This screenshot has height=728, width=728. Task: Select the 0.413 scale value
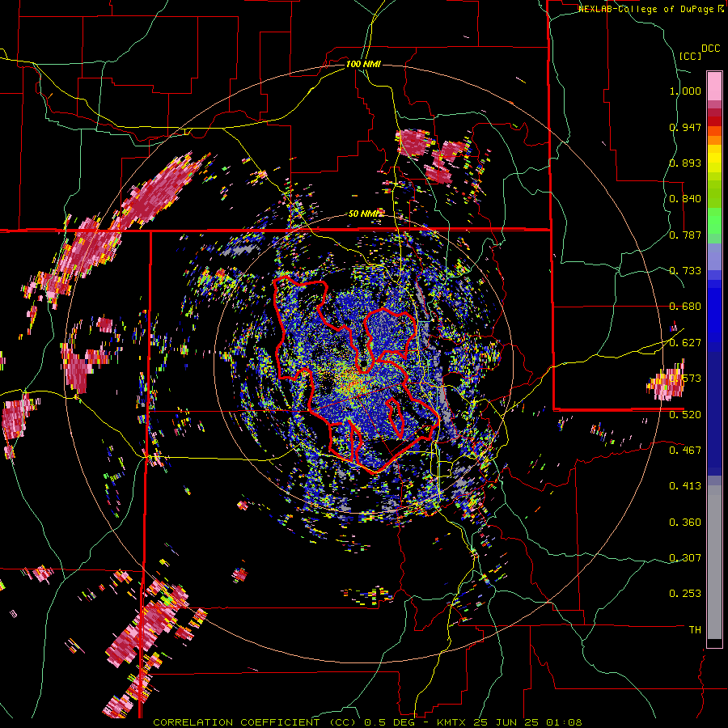pyautogui.click(x=685, y=486)
